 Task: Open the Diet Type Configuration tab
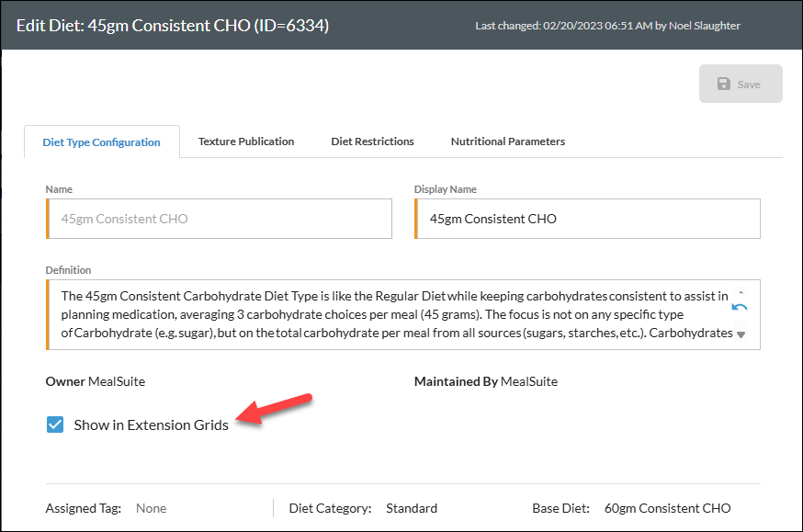[x=101, y=141]
